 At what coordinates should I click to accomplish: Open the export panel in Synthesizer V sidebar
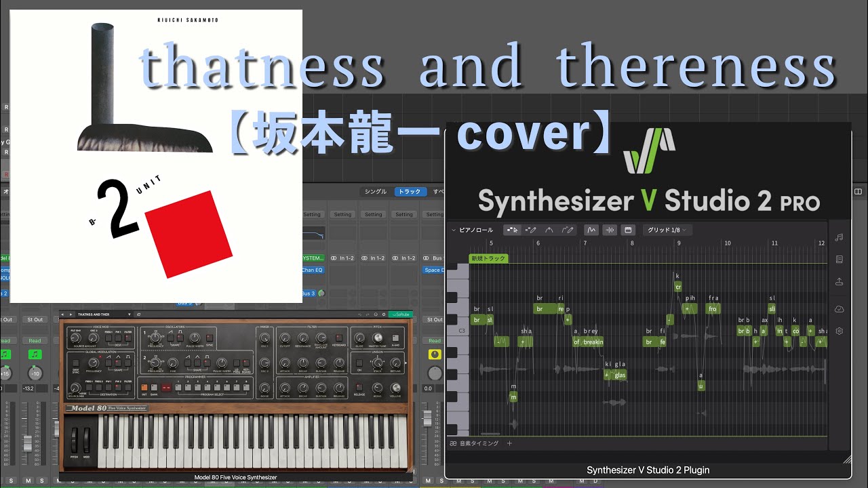point(840,282)
